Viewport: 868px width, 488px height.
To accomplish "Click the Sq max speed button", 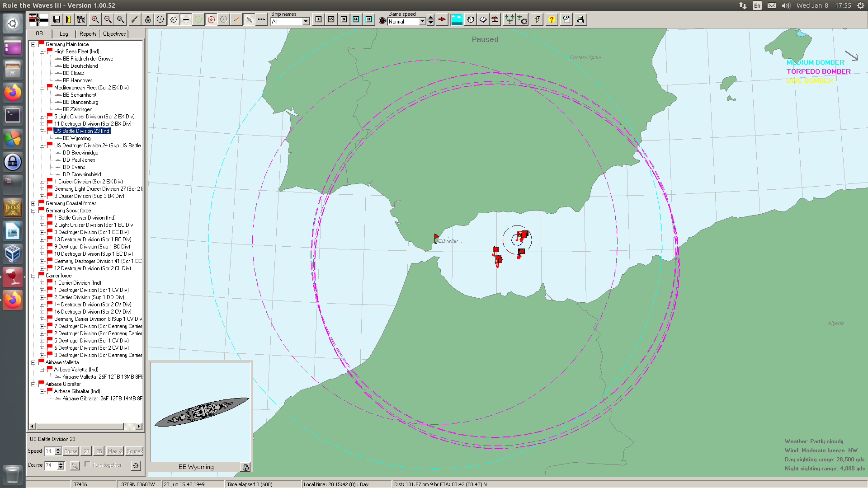I will click(x=134, y=451).
